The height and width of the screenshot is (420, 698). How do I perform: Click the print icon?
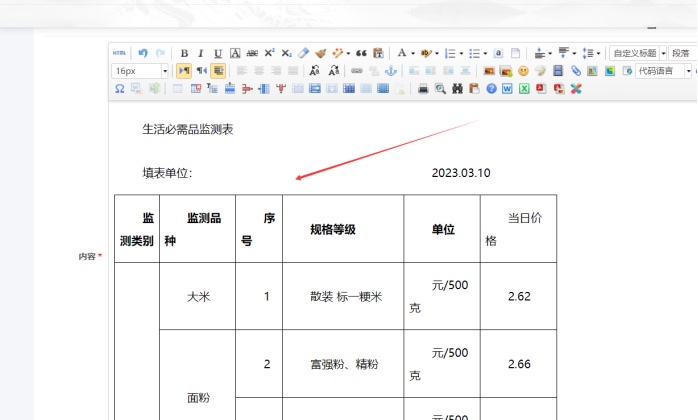point(423,89)
